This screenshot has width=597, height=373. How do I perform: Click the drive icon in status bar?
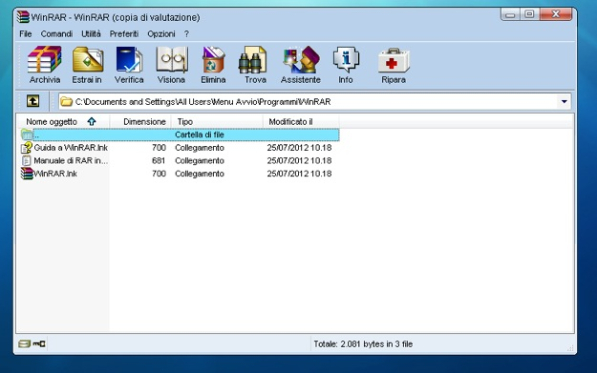coord(24,344)
